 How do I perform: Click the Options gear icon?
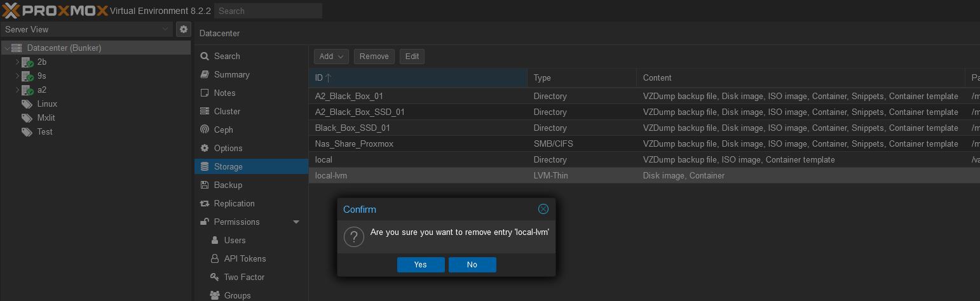tap(205, 148)
